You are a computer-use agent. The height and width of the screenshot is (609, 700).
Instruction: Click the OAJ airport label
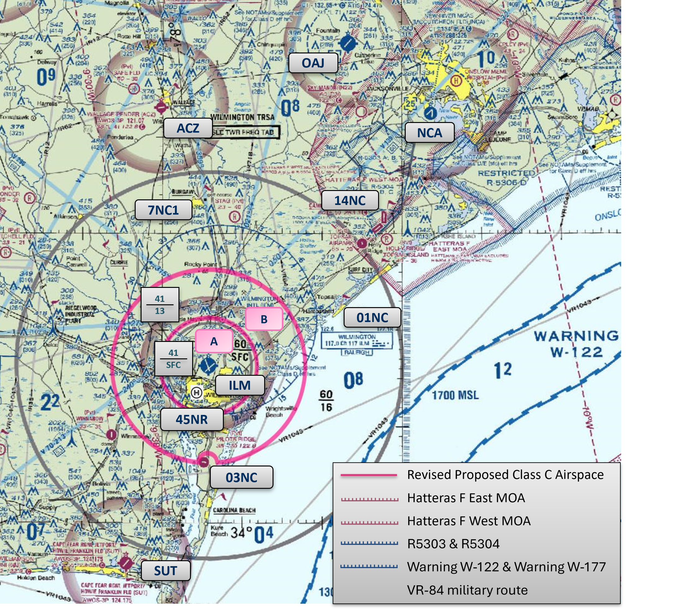(x=313, y=63)
